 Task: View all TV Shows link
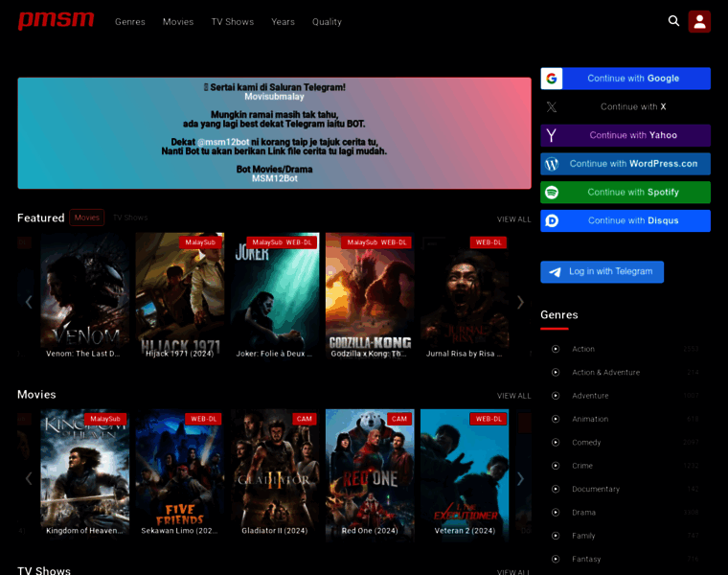click(x=513, y=572)
